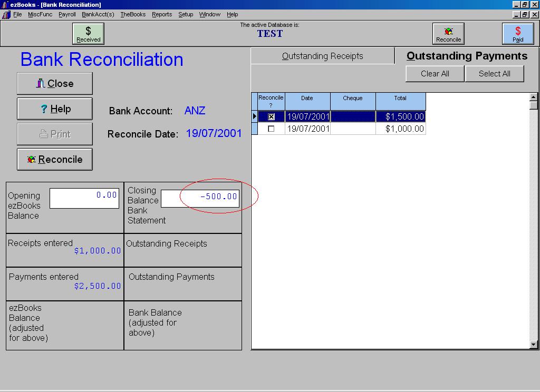Open the Payroll menu
The width and height of the screenshot is (540, 392).
coord(67,14)
